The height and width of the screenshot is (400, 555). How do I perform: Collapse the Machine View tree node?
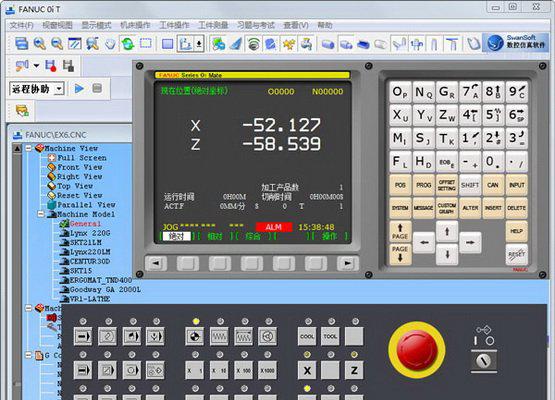29,148
